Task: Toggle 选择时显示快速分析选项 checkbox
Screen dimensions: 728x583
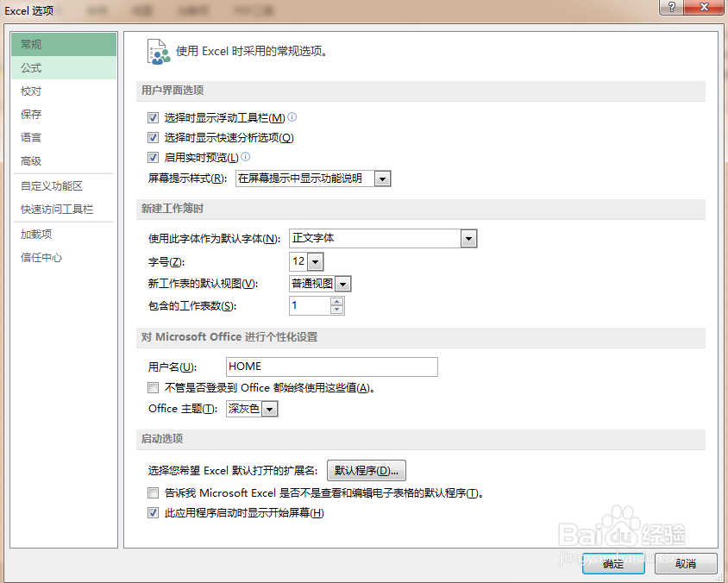Action: point(153,137)
